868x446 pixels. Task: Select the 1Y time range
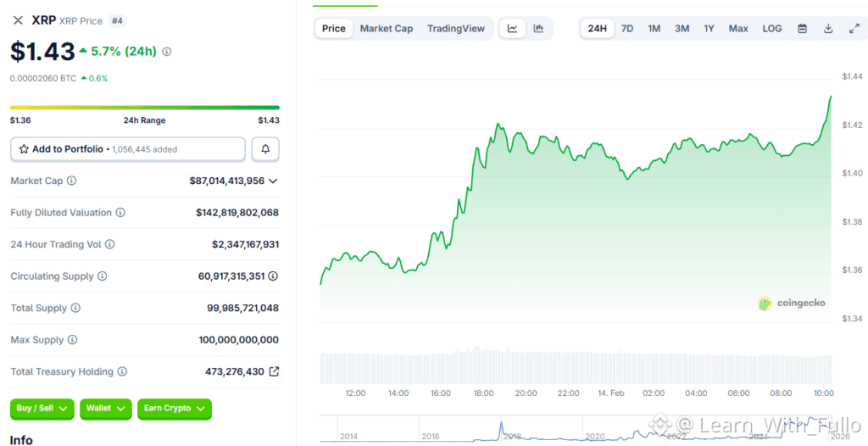coord(709,28)
